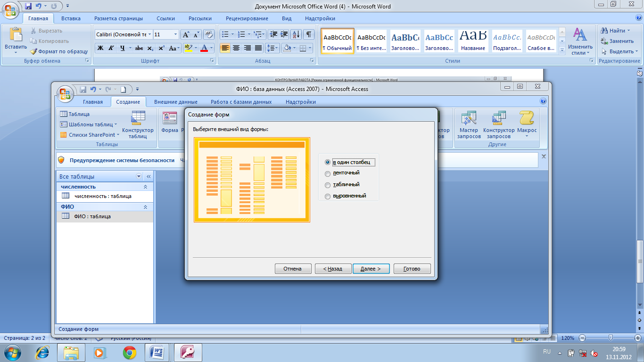
Task: Click the Cut (Вырезать) scissors icon
Action: coord(34,31)
